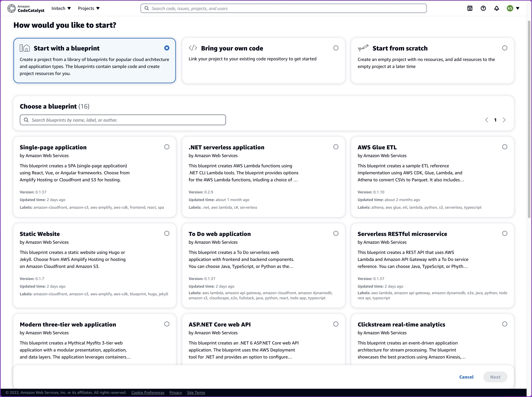Click the Next button
Image resolution: width=532 pixels, height=397 pixels.
point(495,377)
